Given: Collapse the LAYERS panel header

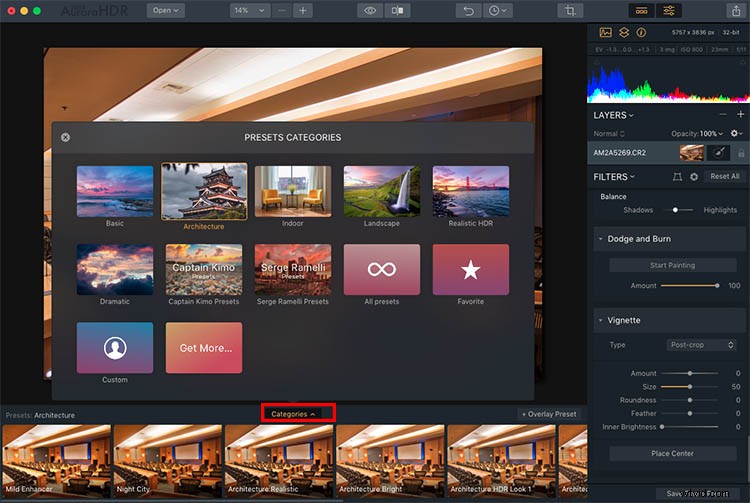Looking at the screenshot, I should click(613, 115).
